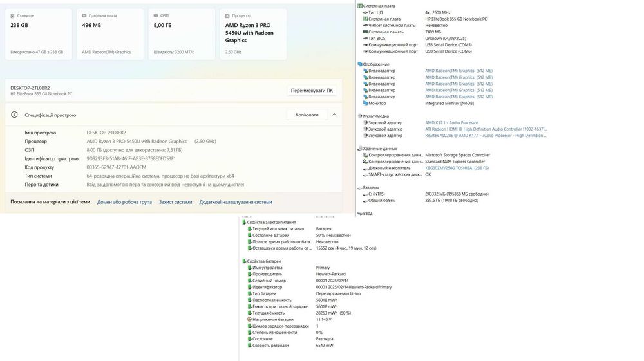Select the 'USB Serial Device (COM6)' value
Viewport: 644px width, 361px height.
(448, 51)
